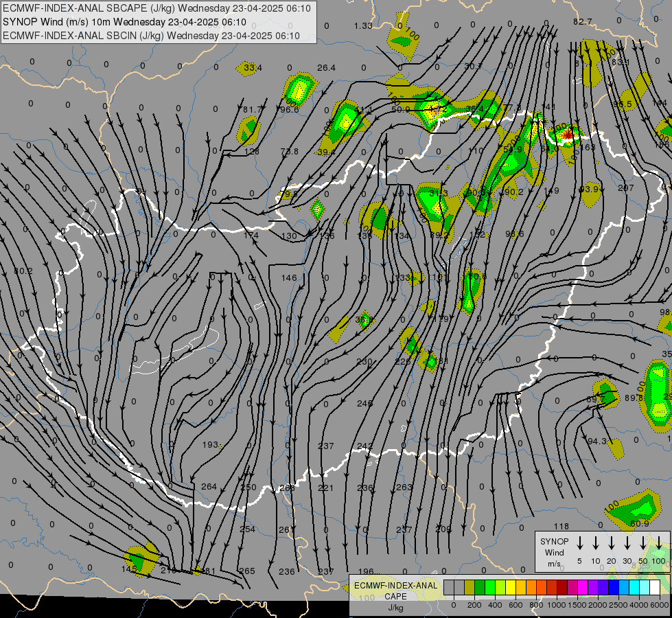Click the 'm/s' unit in wind legend
The image size is (672, 618).
tap(554, 564)
